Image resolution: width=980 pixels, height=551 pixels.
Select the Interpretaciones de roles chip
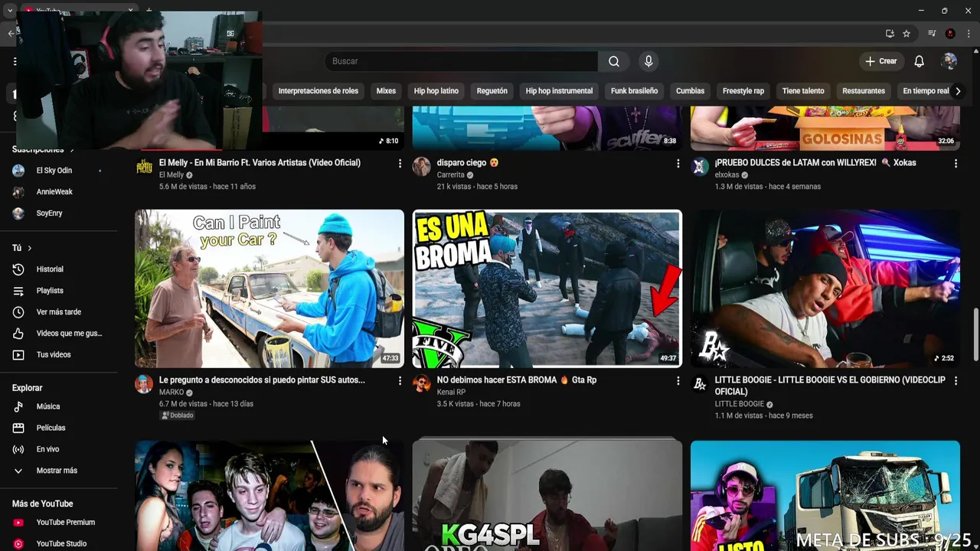(x=318, y=91)
